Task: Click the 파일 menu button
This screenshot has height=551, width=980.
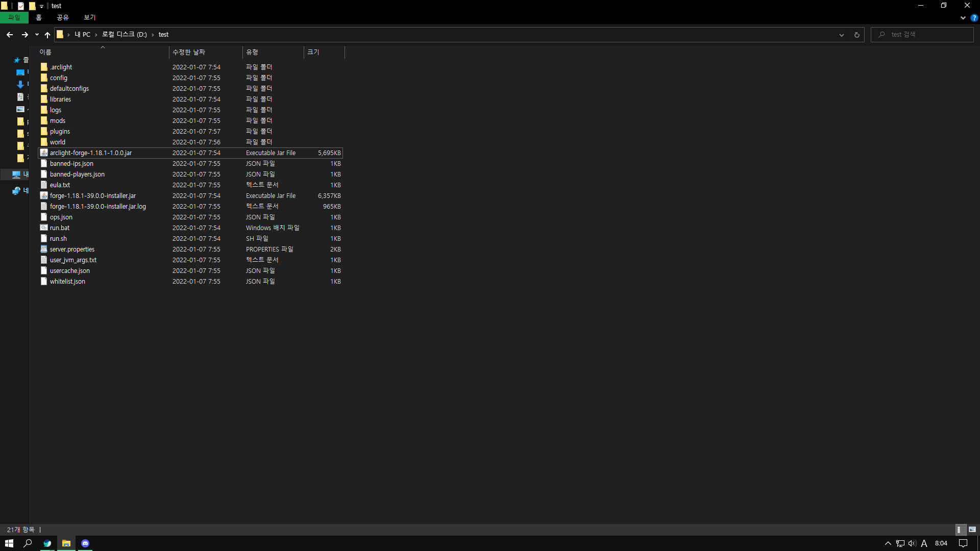Action: tap(14, 17)
